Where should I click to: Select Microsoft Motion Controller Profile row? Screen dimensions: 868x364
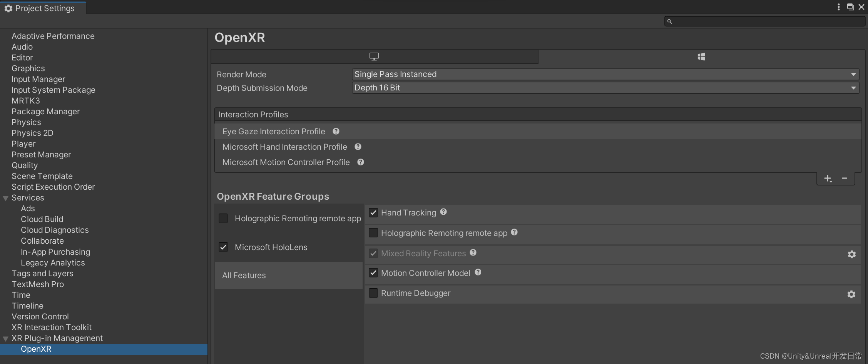(x=538, y=162)
